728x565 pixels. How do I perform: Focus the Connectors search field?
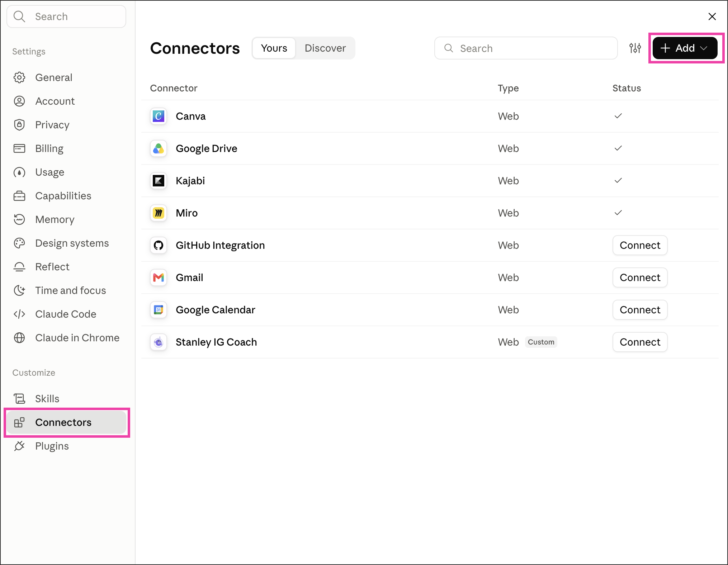[526, 48]
